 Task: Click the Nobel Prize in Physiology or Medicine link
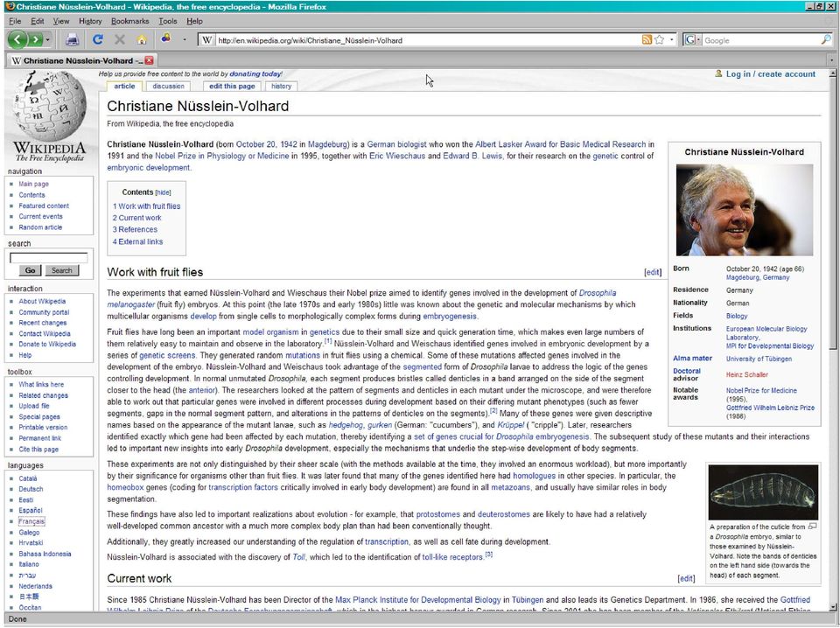click(x=221, y=156)
